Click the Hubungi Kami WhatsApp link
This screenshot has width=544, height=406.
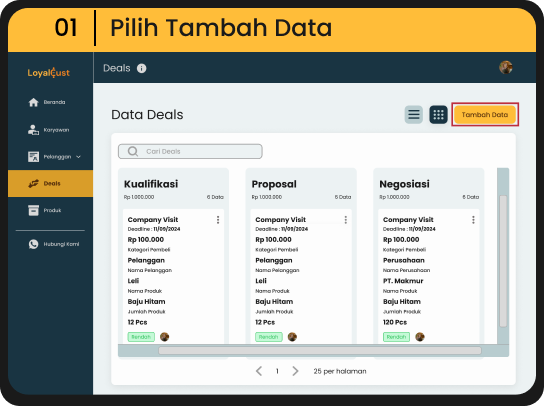[x=54, y=244]
